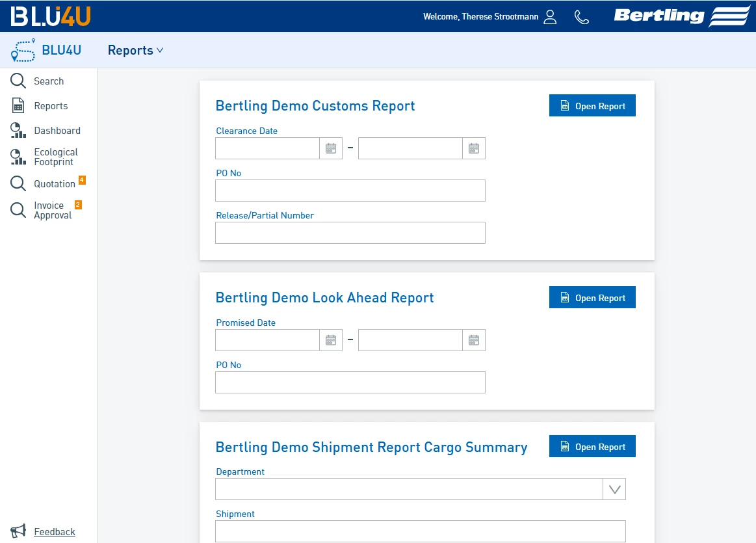The image size is (756, 543).
Task: Click the Dashboard chart icon in sidebar
Action: click(18, 130)
